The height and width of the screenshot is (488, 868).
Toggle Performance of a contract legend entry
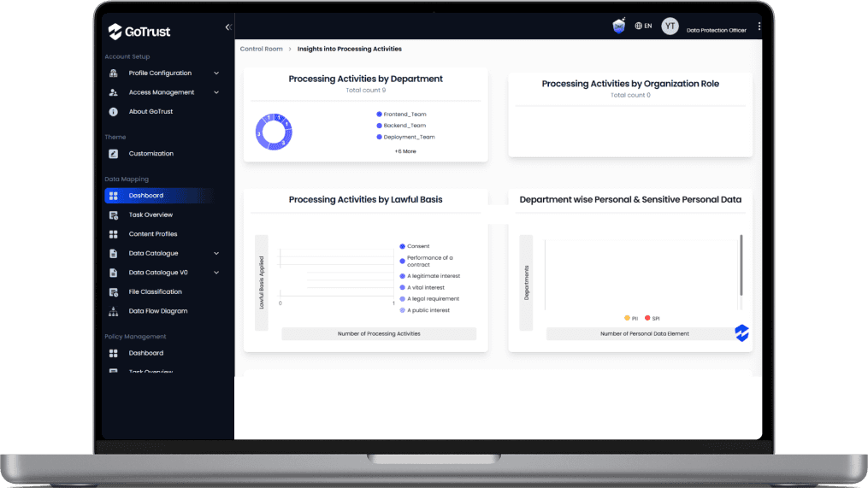tap(427, 262)
